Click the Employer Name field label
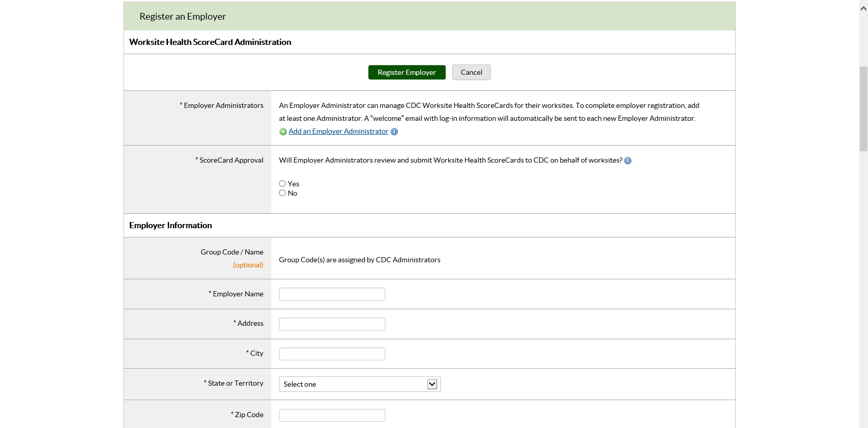868x428 pixels. coord(238,294)
